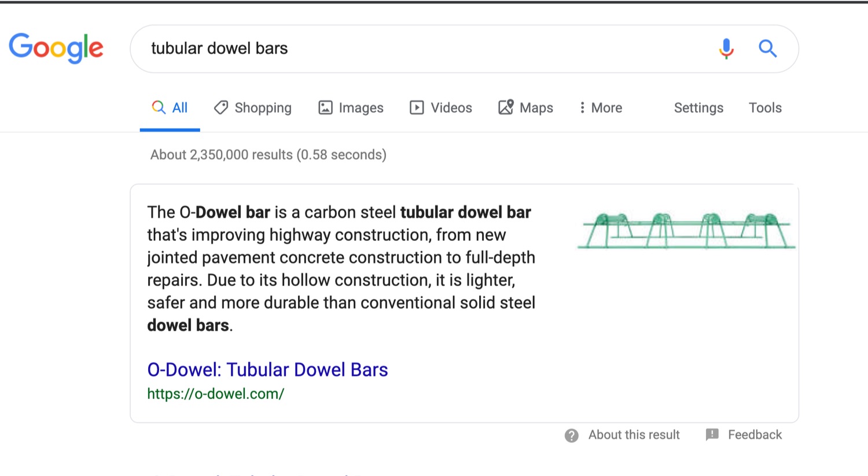This screenshot has height=476, width=868.
Task: Click the Google logo
Action: coord(56,48)
